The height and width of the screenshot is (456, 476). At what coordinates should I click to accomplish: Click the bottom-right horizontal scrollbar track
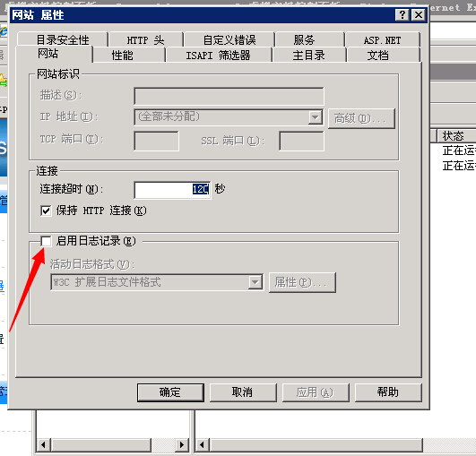[317, 444]
